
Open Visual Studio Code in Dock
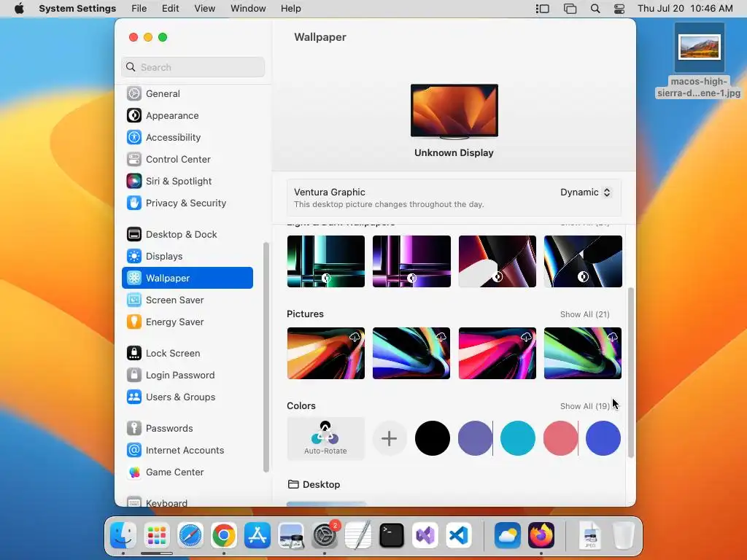[459, 535]
